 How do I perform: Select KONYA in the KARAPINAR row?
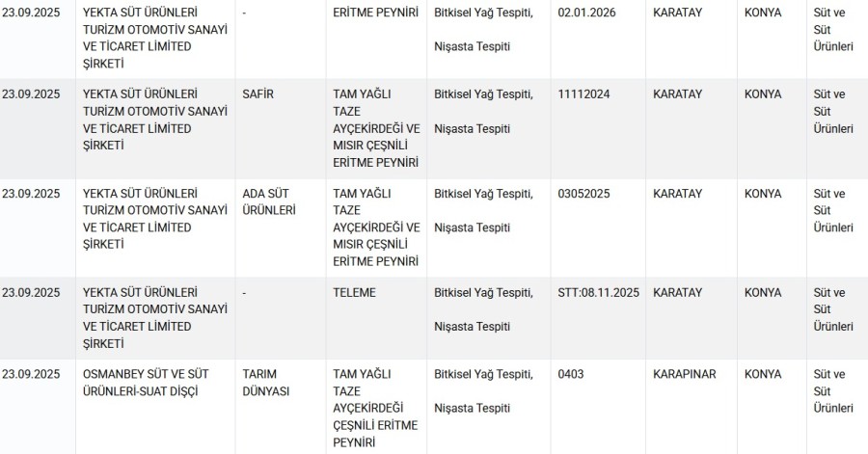pos(763,374)
